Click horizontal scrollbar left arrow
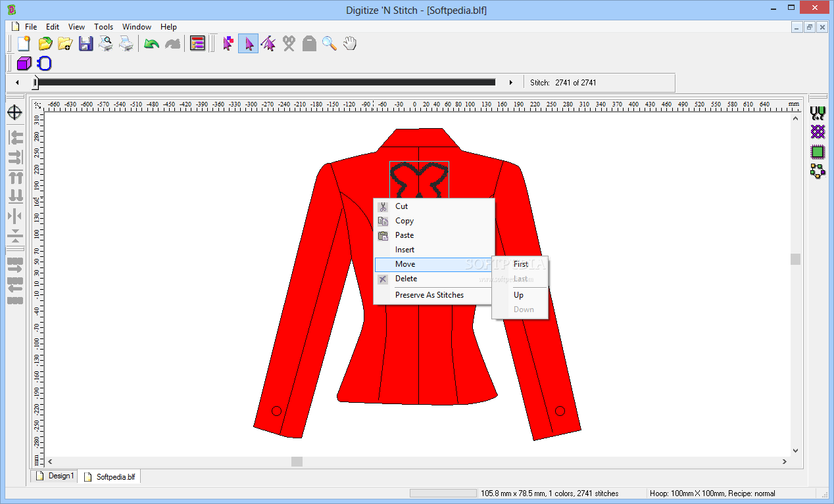The width and height of the screenshot is (834, 504). coord(50,462)
